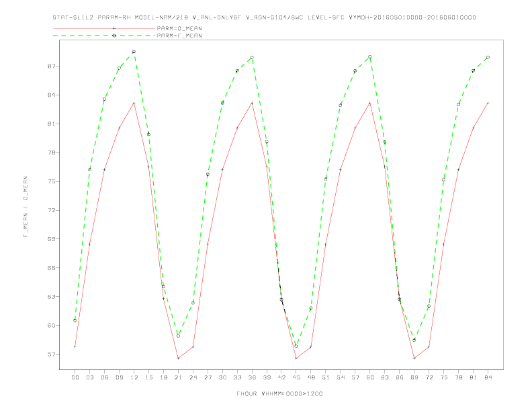The image size is (532, 411).
Task: Click x-axis tick label 42
Action: coord(281,377)
